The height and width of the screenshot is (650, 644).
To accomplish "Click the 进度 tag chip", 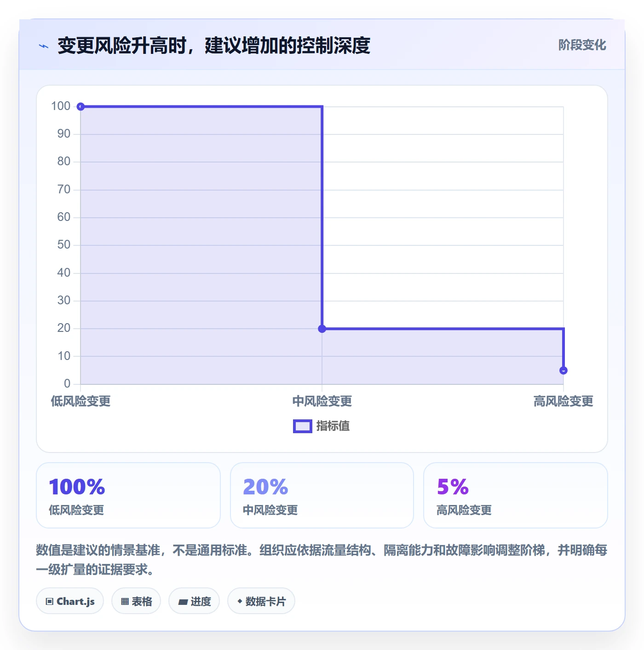I will coord(194,601).
